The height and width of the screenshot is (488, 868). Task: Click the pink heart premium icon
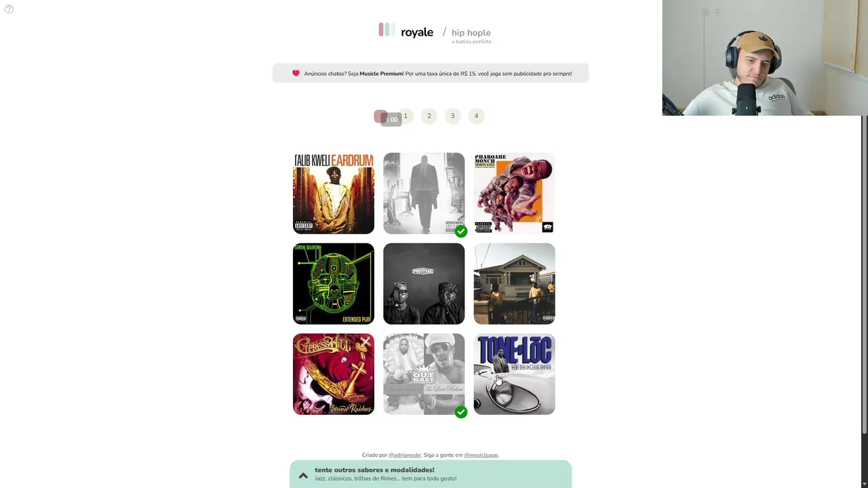[296, 73]
